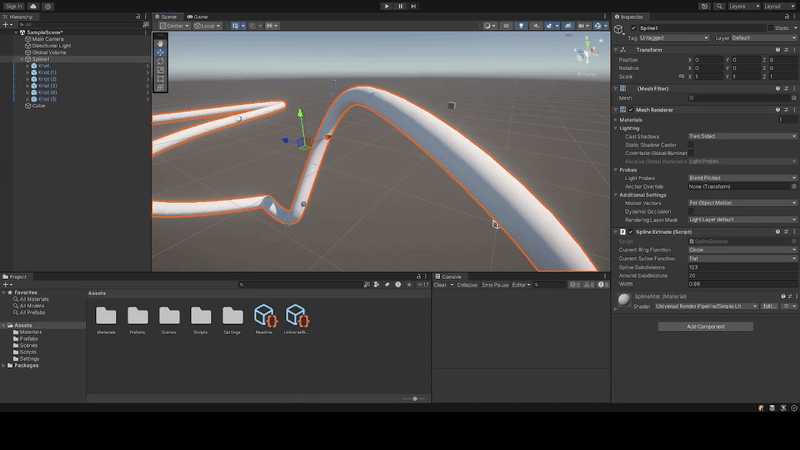Toggle the Mesh Renderer enabled checkbox

pyautogui.click(x=630, y=109)
